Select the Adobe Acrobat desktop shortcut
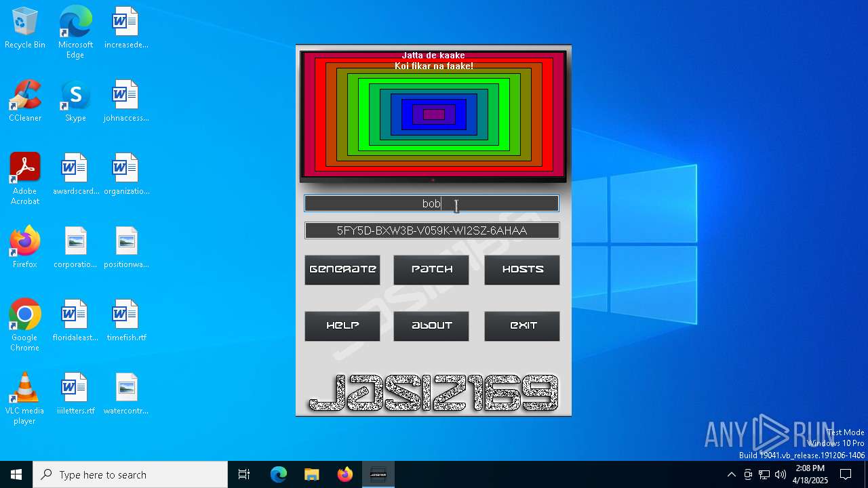The width and height of the screenshot is (868, 488). point(25,179)
